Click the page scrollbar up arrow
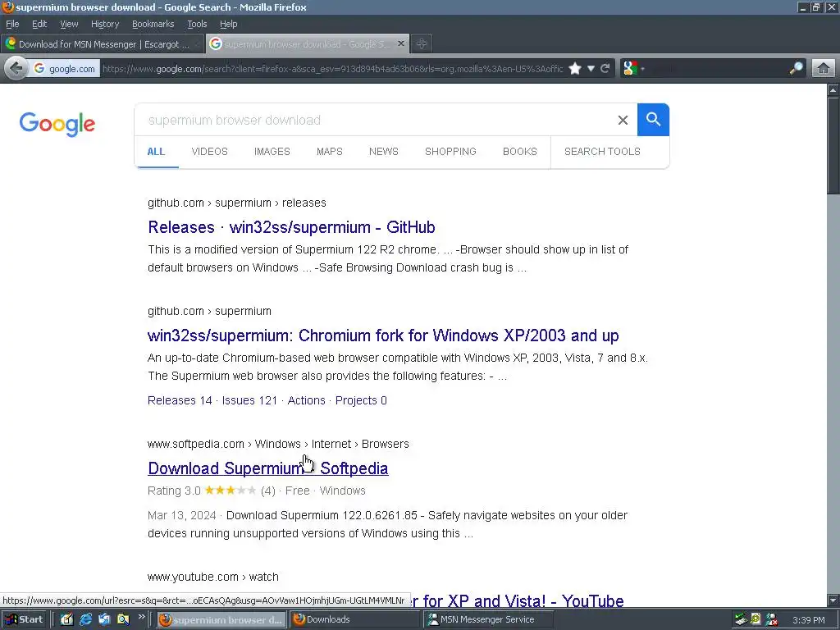 coord(833,90)
